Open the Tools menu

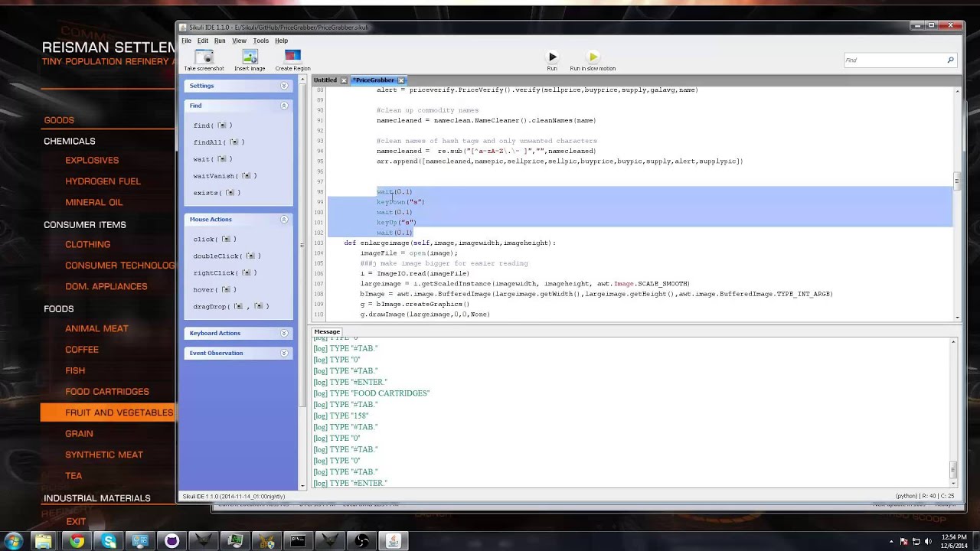point(260,41)
